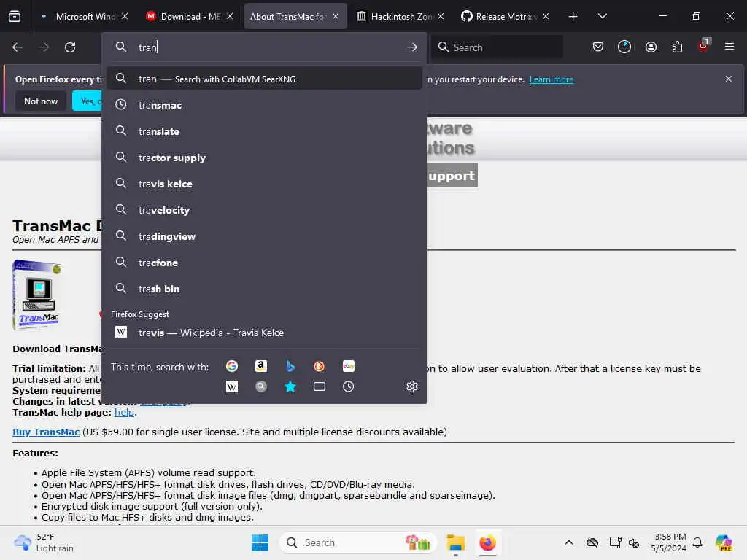Search history using the clock icon
Image resolution: width=747 pixels, height=560 pixels.
tap(348, 386)
